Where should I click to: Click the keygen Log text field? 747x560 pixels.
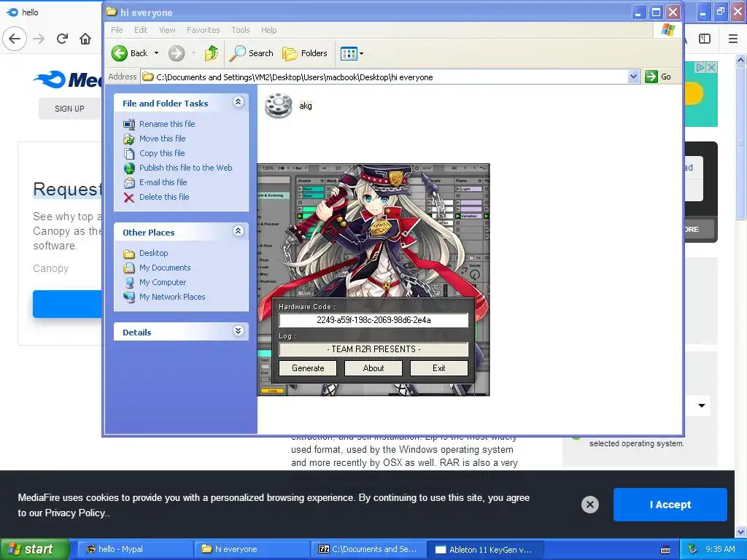pyautogui.click(x=373, y=349)
